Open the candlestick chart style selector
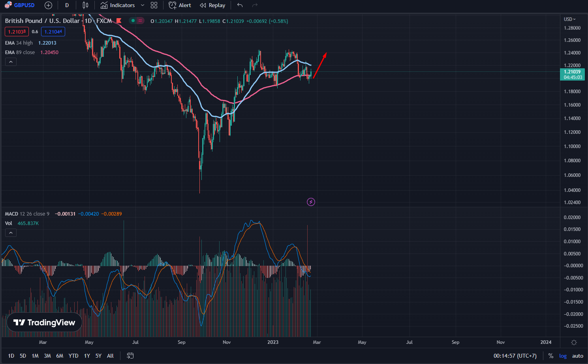The width and height of the screenshot is (588, 364). (85, 5)
